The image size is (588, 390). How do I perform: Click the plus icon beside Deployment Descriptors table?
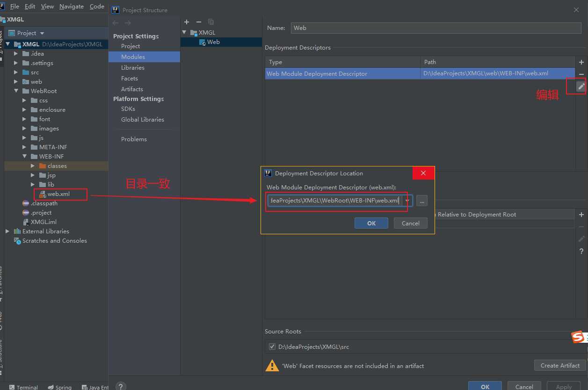click(581, 62)
